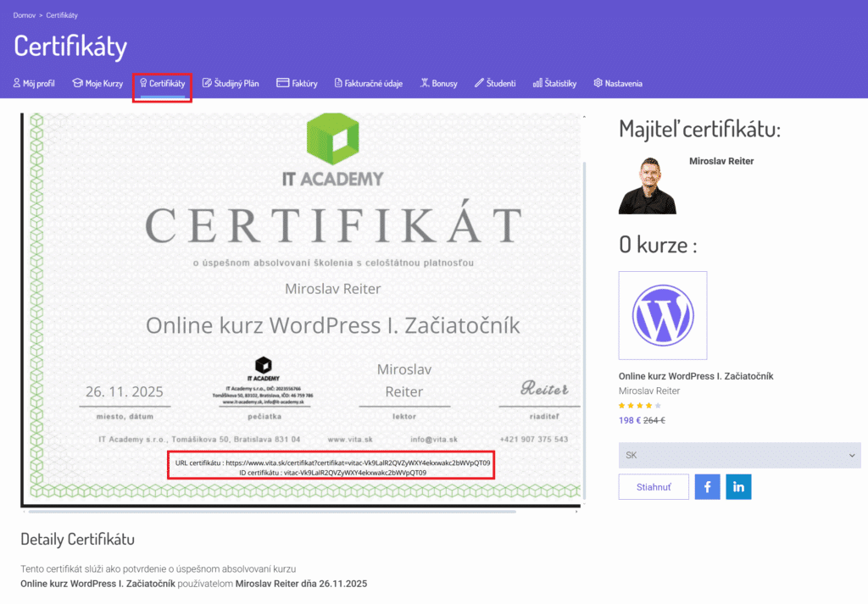The image size is (868, 604).
Task: Open Môj profil using the person icon
Action: [15, 83]
